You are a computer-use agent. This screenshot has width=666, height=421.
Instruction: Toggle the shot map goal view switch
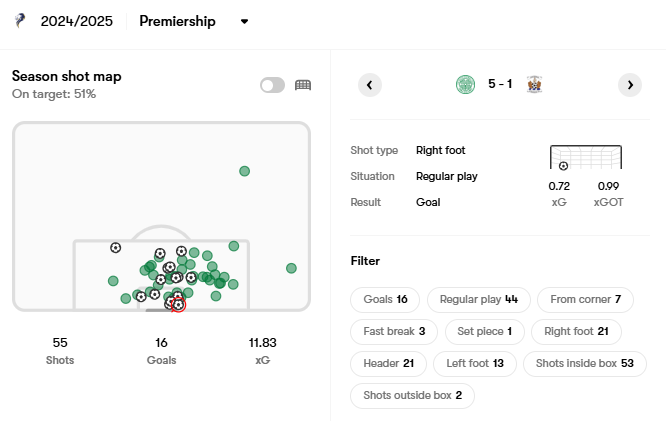(272, 85)
